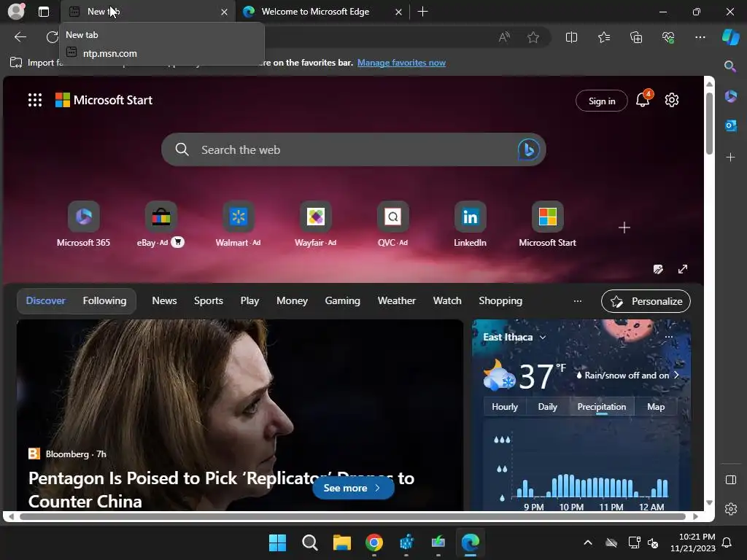
Task: Open the LinkedIn quick link
Action: click(x=470, y=225)
